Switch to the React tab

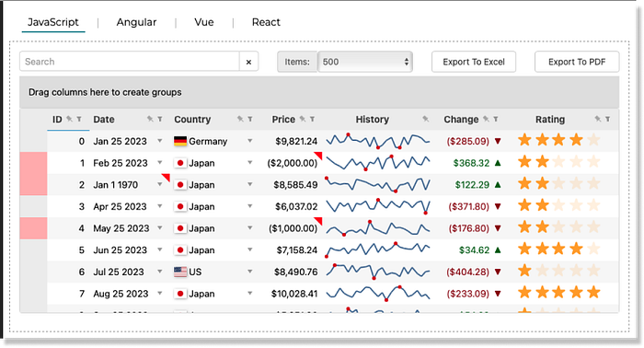pos(266,22)
